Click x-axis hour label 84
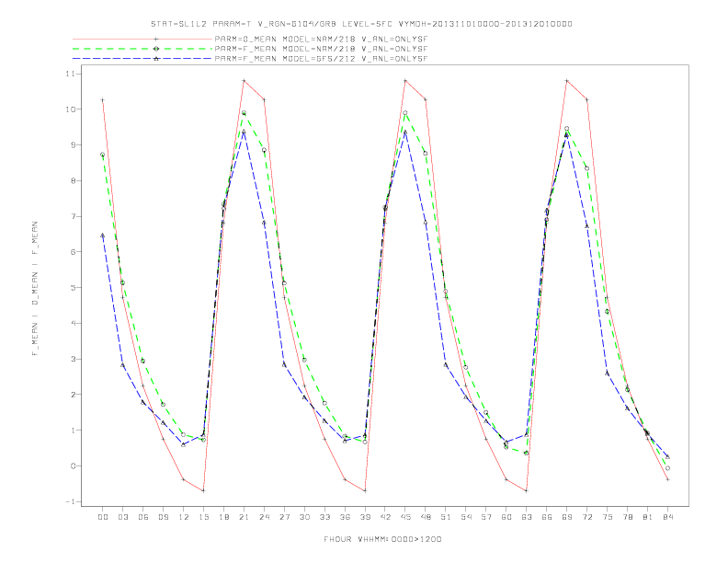Screen dimensions: 728x563 (667, 517)
